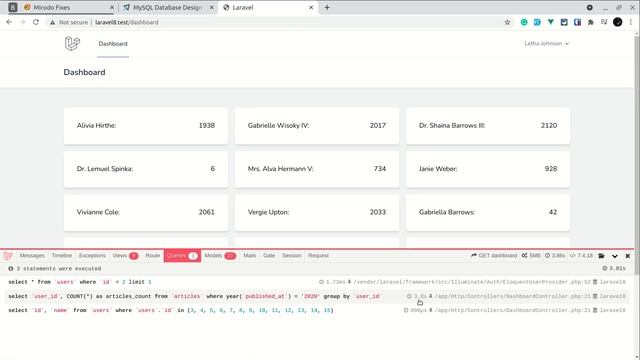This screenshot has height=360, width=640.
Task: Click the browser forward arrow
Action: [x=22, y=22]
